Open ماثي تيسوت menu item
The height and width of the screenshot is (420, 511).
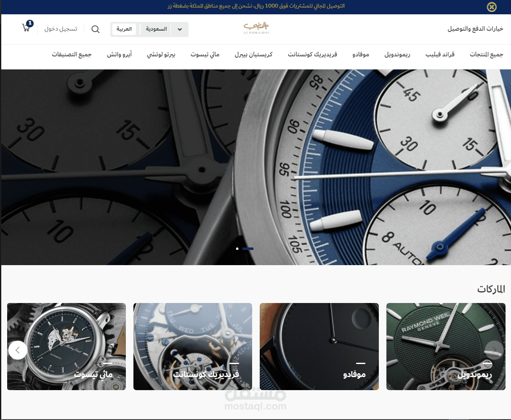205,55
